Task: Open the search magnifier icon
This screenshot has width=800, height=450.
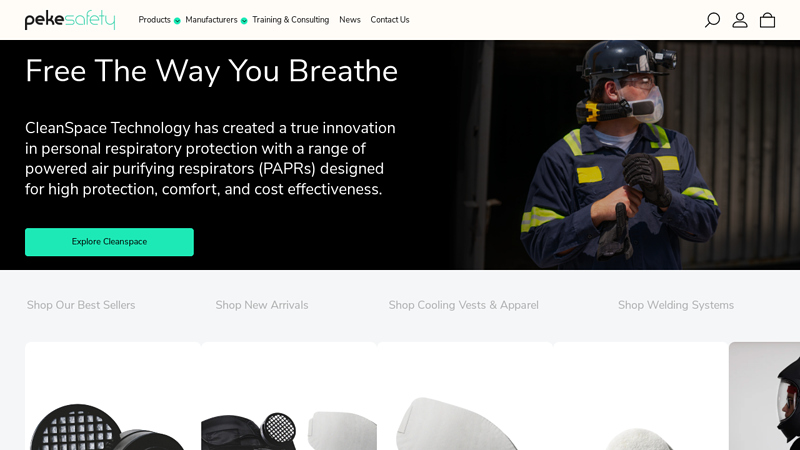Action: 712,20
